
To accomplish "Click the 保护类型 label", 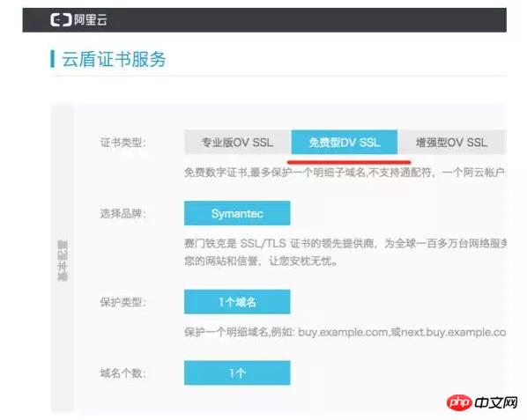I will (123, 302).
